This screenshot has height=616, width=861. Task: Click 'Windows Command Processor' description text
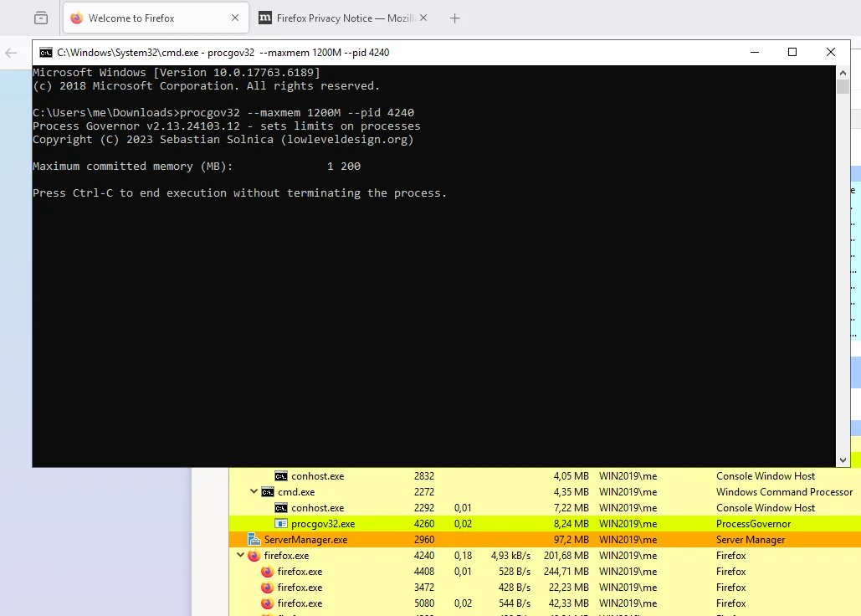pyautogui.click(x=784, y=492)
